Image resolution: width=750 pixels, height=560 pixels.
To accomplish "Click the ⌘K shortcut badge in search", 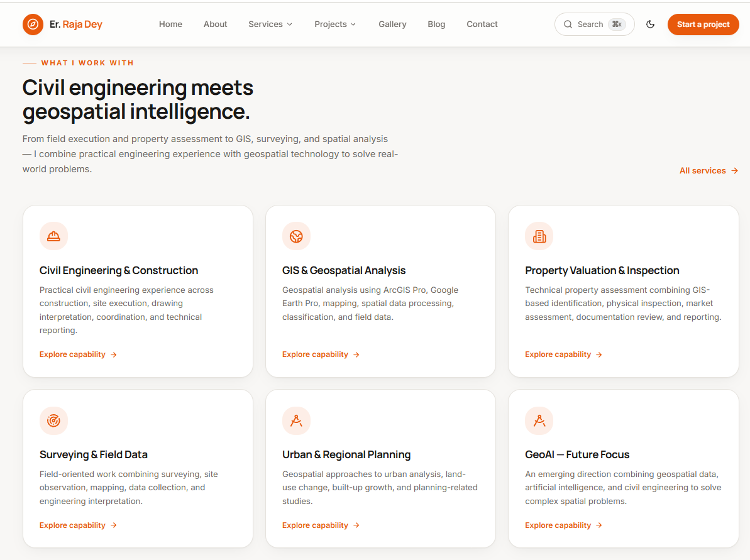I will click(x=617, y=25).
